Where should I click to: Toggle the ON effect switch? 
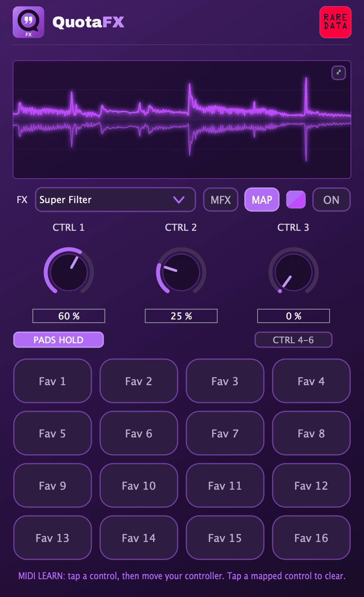pos(332,200)
